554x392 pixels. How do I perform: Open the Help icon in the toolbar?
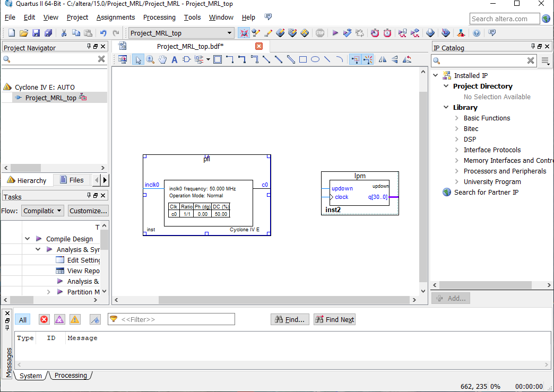(x=477, y=33)
